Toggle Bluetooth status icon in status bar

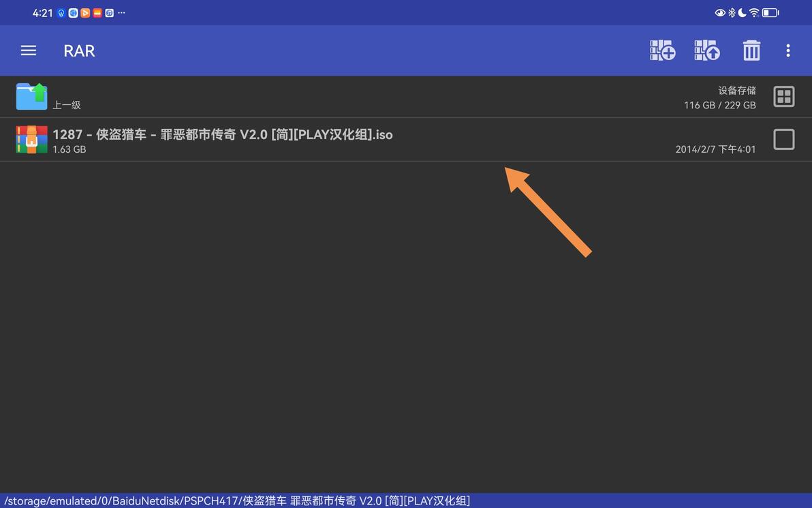[732, 12]
